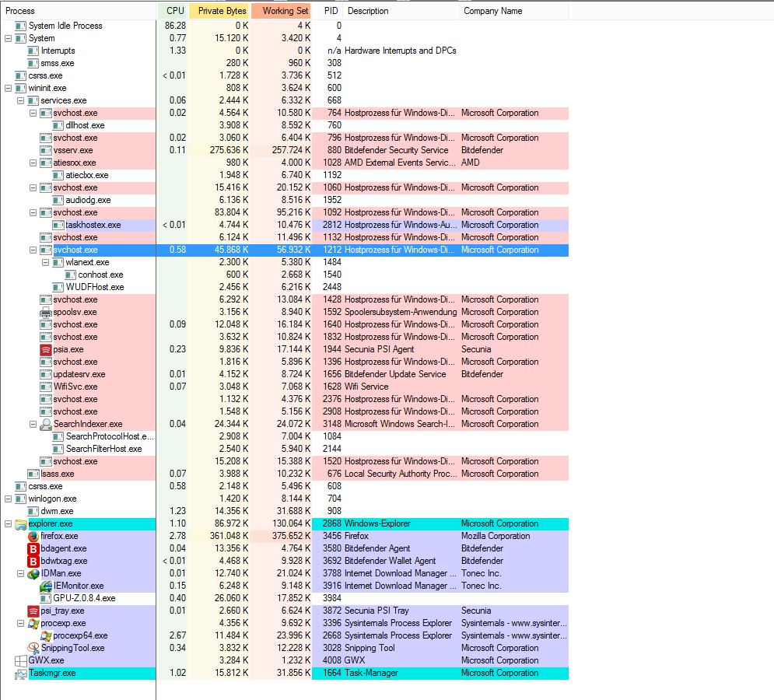
Task: Click the audiodg.exe process icon
Action: tap(58, 200)
